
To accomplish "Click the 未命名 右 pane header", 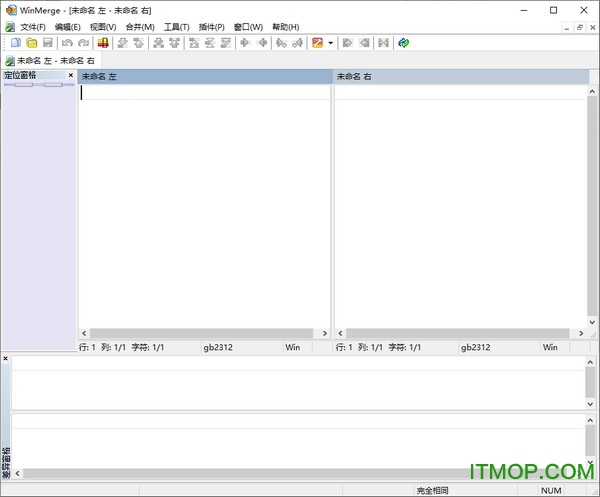I will 461,77.
